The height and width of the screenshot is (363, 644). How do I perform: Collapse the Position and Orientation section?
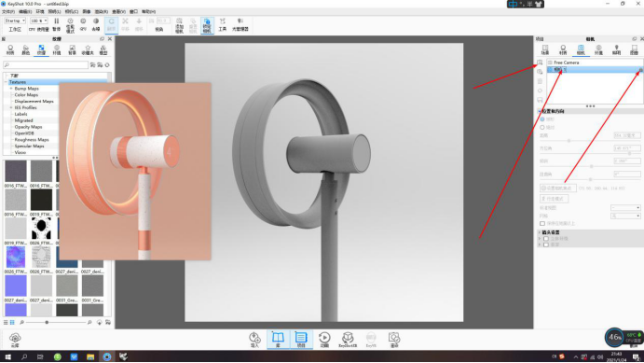point(540,111)
